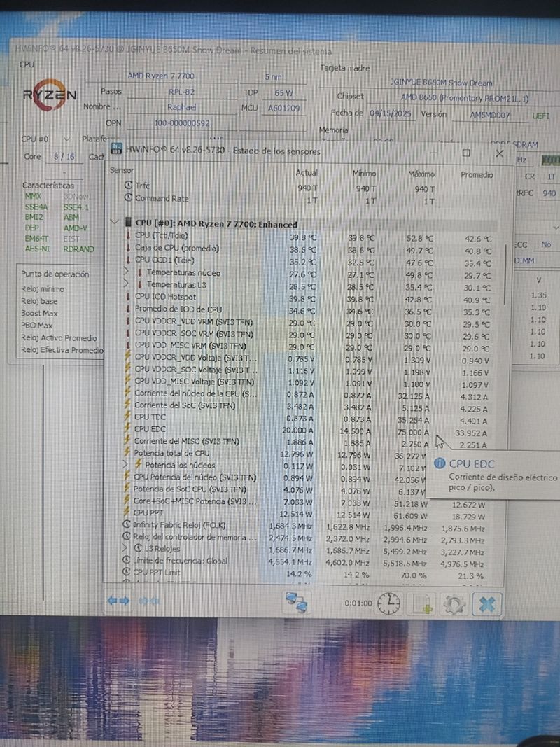The image size is (560, 747).
Task: Click the lightning icon beside CPU TDC
Action: (127, 417)
